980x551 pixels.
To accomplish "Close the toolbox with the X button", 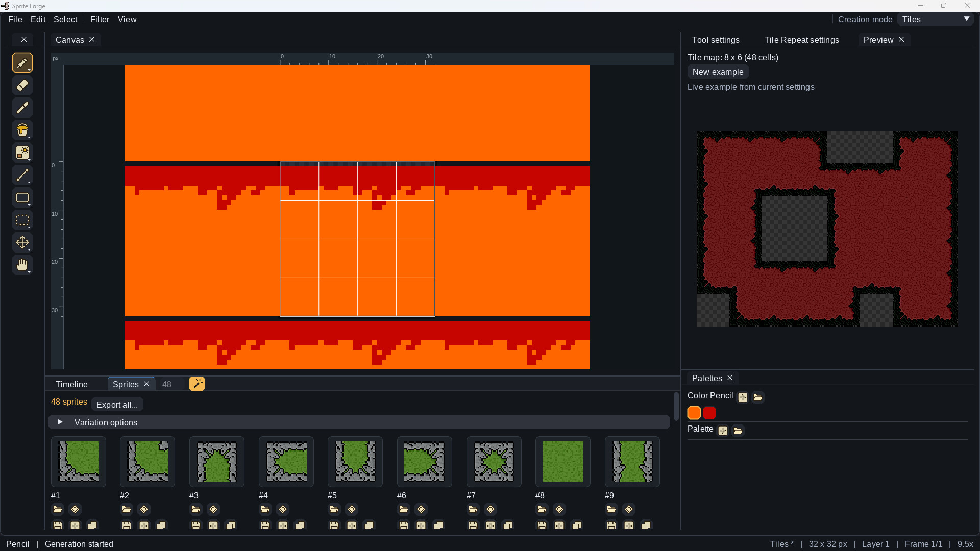I will click(x=23, y=39).
